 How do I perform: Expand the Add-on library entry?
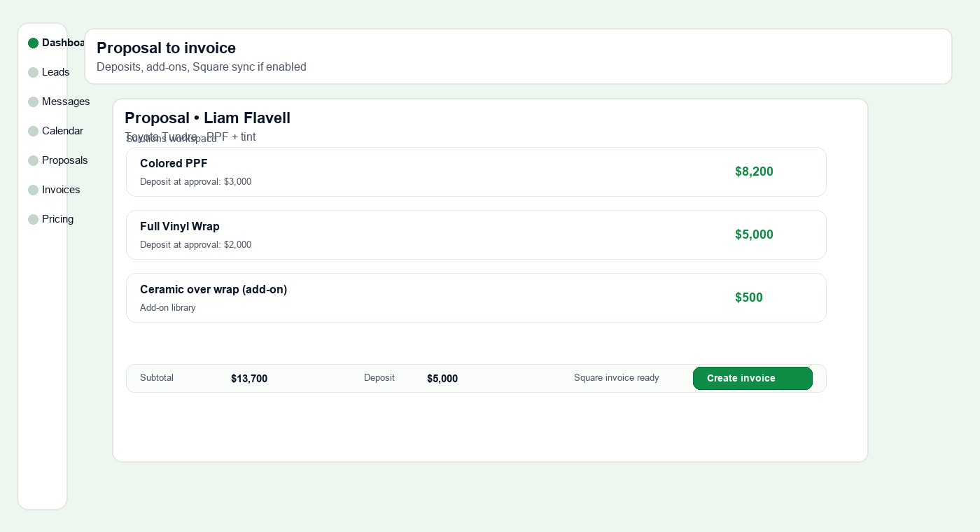[167, 308]
